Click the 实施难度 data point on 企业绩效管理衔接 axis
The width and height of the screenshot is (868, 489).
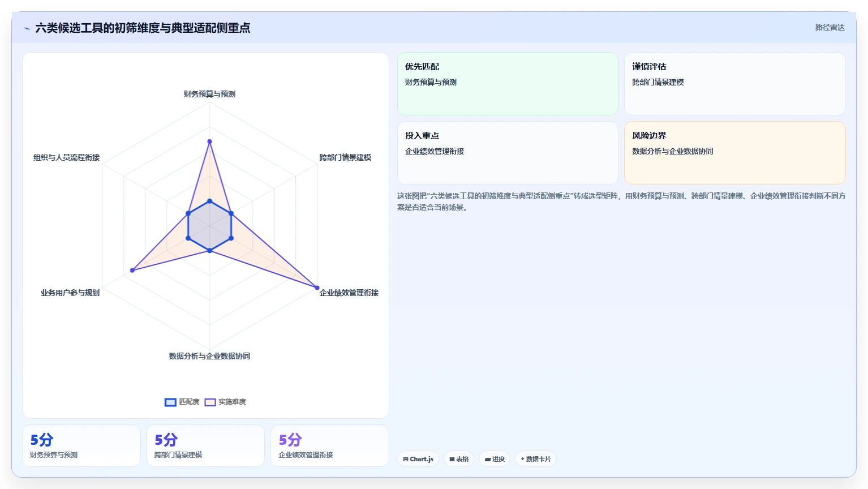[317, 288]
